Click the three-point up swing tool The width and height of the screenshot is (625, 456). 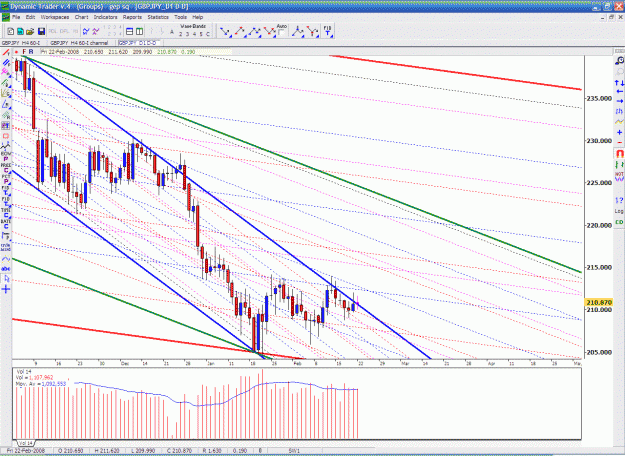coord(254,31)
